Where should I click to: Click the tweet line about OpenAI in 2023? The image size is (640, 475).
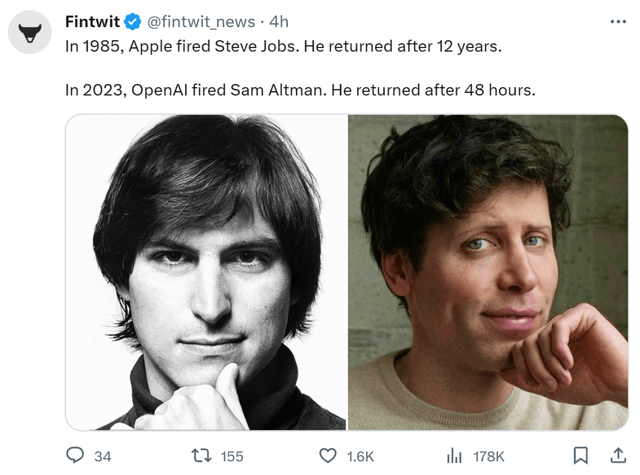(300, 89)
